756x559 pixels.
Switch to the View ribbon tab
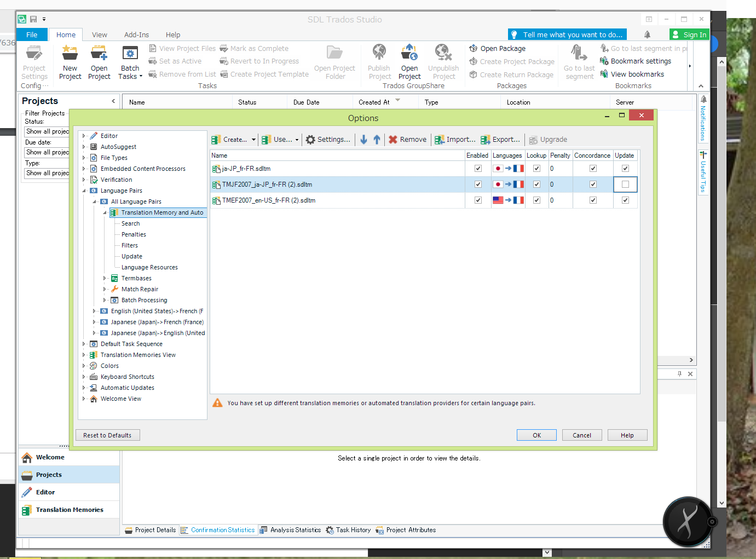pos(99,34)
